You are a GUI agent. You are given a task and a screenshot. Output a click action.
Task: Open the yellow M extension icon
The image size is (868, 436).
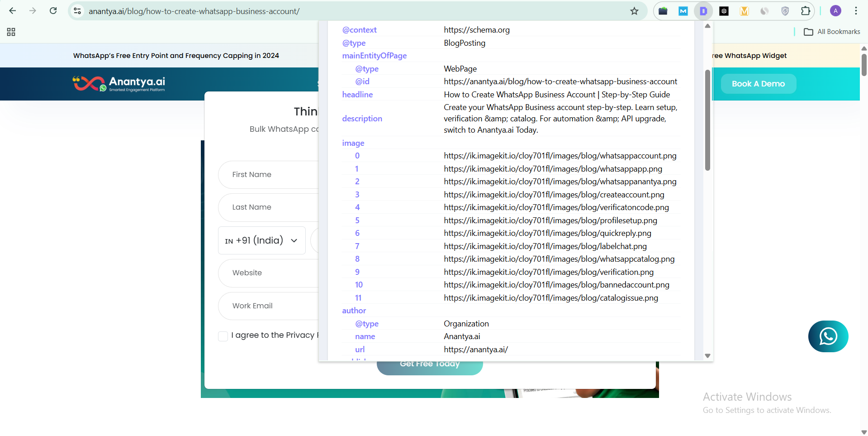pyautogui.click(x=744, y=11)
